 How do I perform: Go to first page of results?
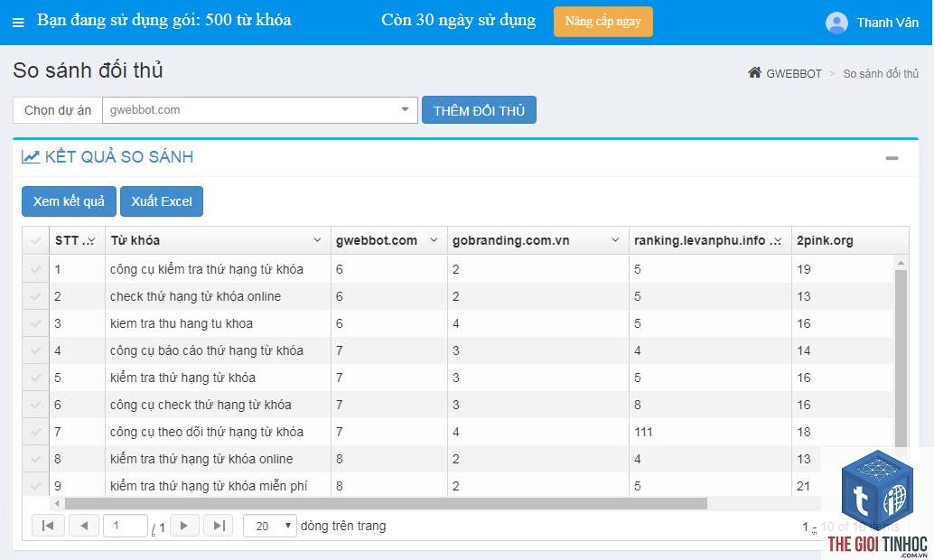coord(48,526)
